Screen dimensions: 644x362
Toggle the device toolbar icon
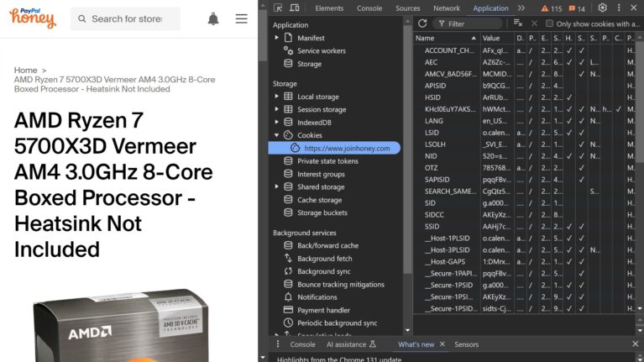pos(295,8)
